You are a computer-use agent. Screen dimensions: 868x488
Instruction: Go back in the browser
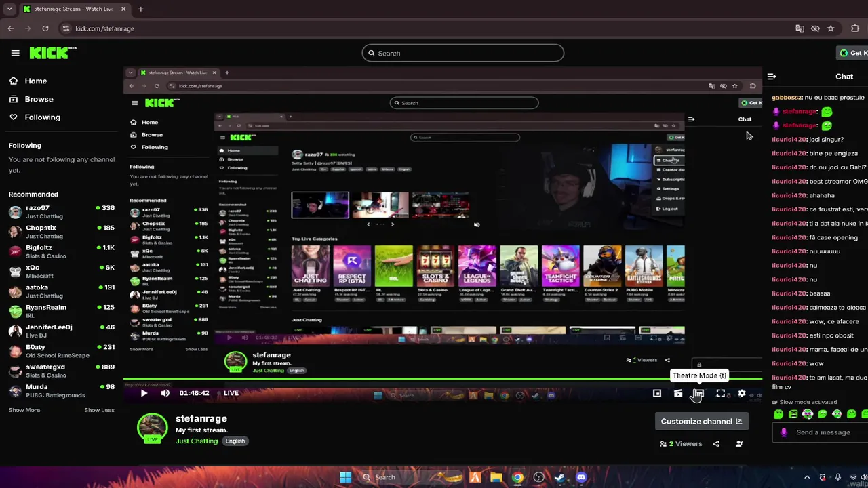click(x=10, y=28)
